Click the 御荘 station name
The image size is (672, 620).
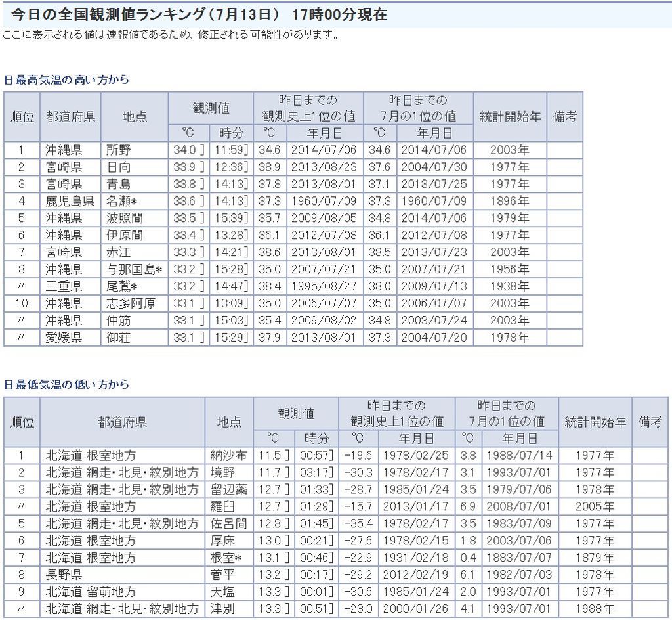118,338
